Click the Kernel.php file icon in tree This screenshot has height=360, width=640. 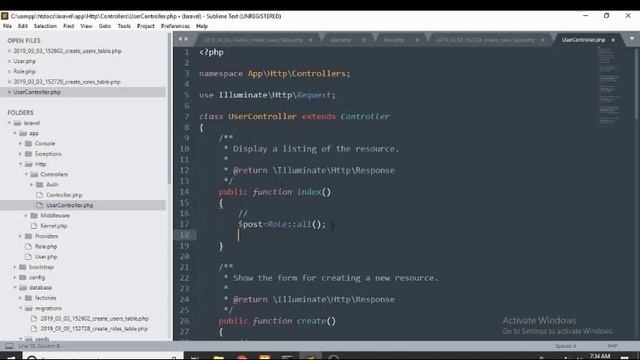[x=34, y=226]
